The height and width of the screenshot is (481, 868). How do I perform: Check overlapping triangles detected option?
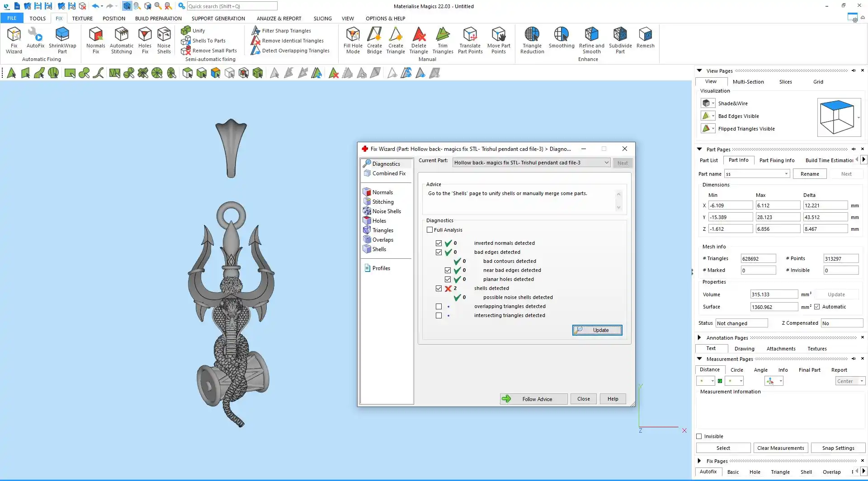439,306
